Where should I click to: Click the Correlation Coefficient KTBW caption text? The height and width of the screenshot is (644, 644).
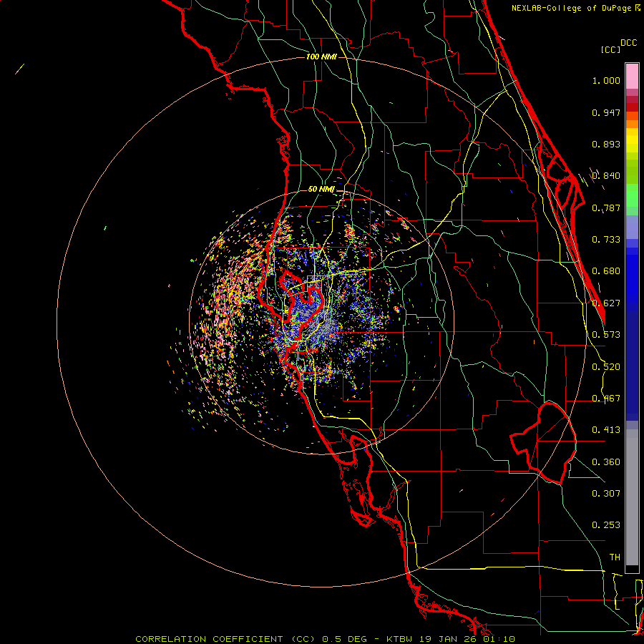(x=325, y=639)
